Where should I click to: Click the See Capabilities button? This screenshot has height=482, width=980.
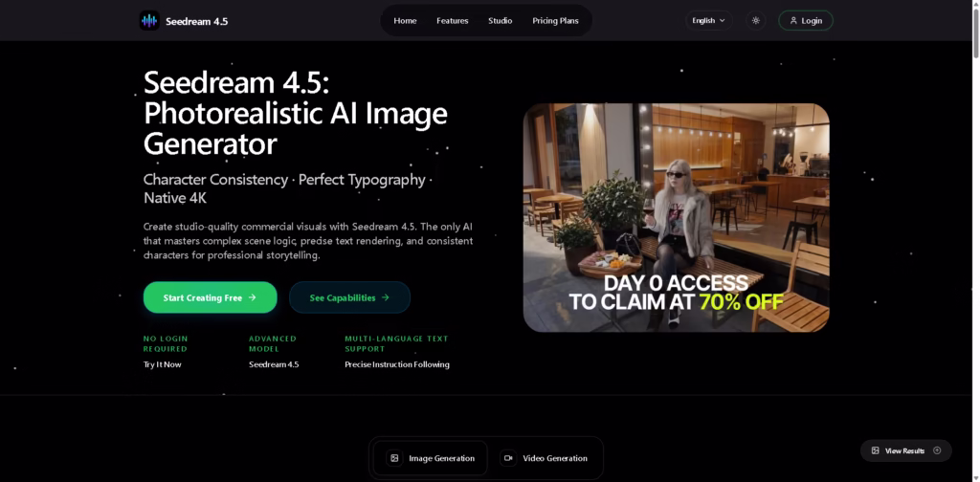click(349, 297)
